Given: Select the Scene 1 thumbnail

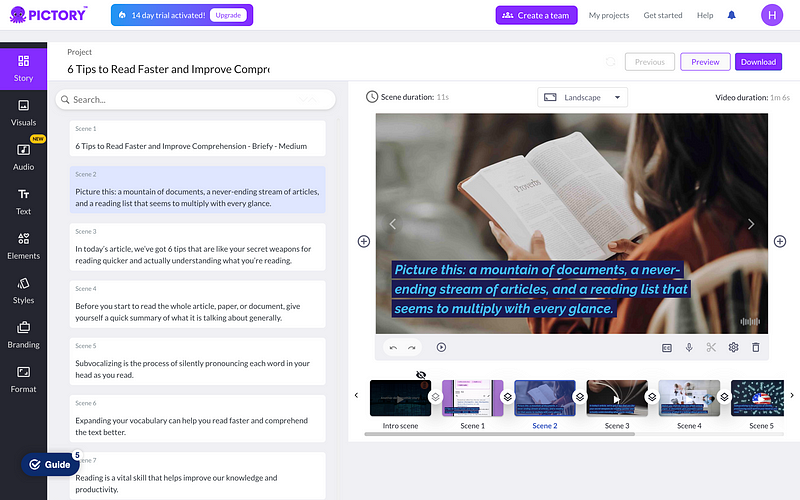Looking at the screenshot, I should tap(472, 398).
